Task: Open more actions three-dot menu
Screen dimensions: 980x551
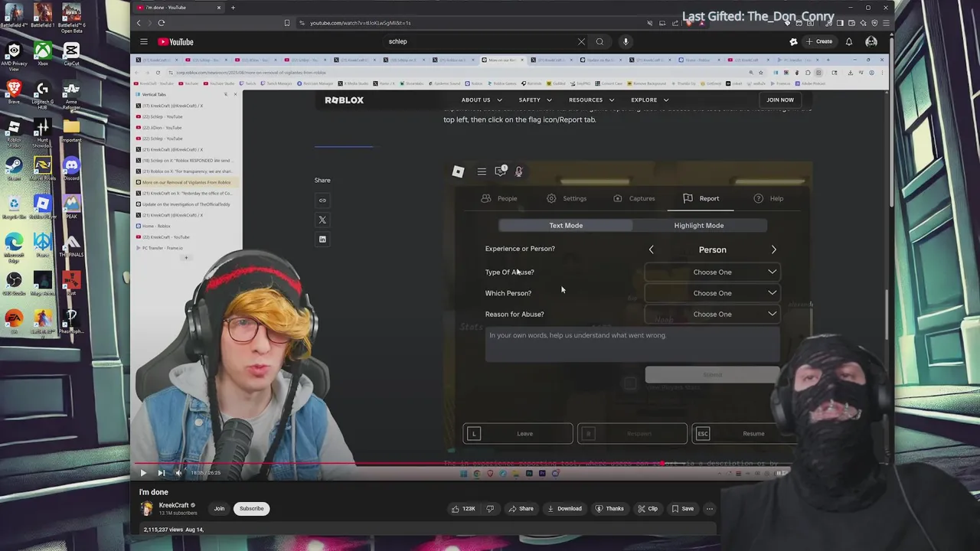Action: [710, 508]
